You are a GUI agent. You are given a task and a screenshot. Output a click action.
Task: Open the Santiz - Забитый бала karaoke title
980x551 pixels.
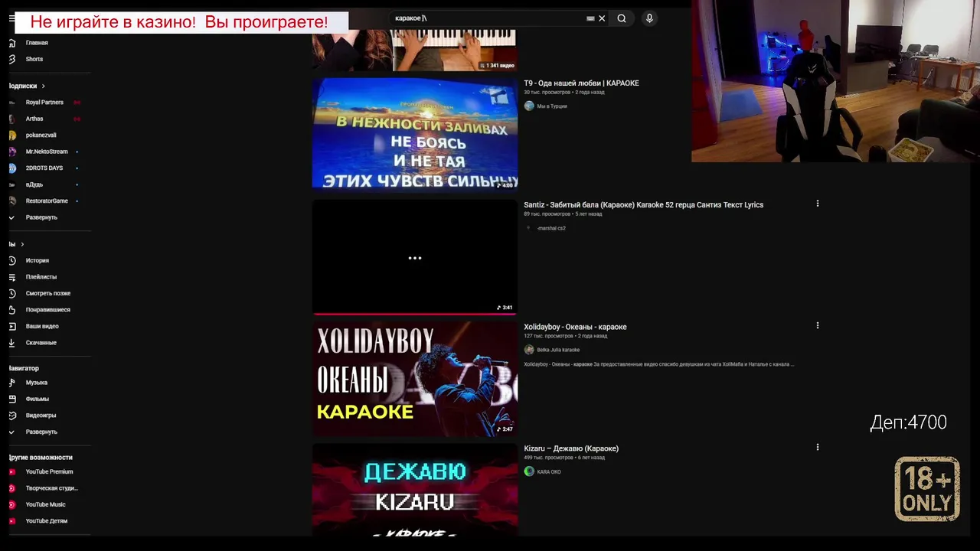[643, 205]
